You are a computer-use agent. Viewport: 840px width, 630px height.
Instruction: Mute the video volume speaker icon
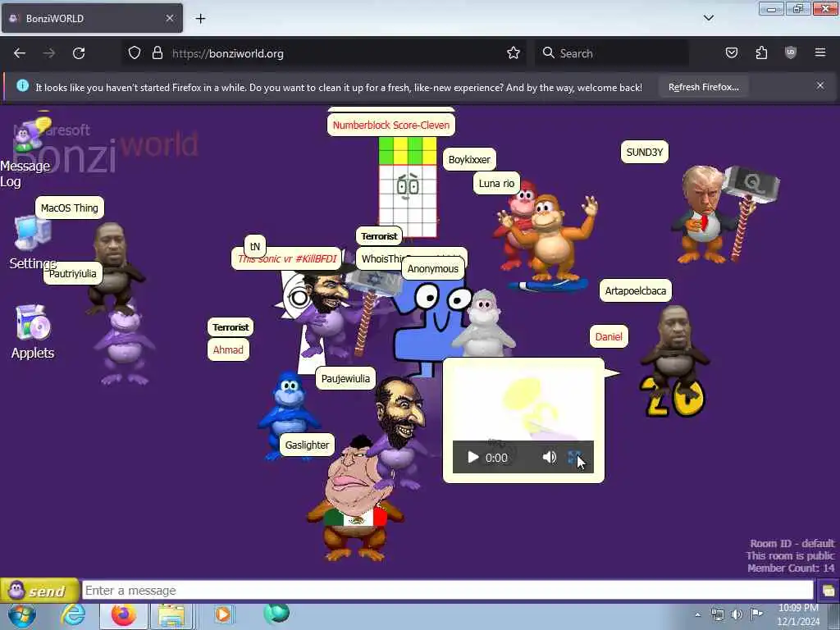(x=549, y=458)
